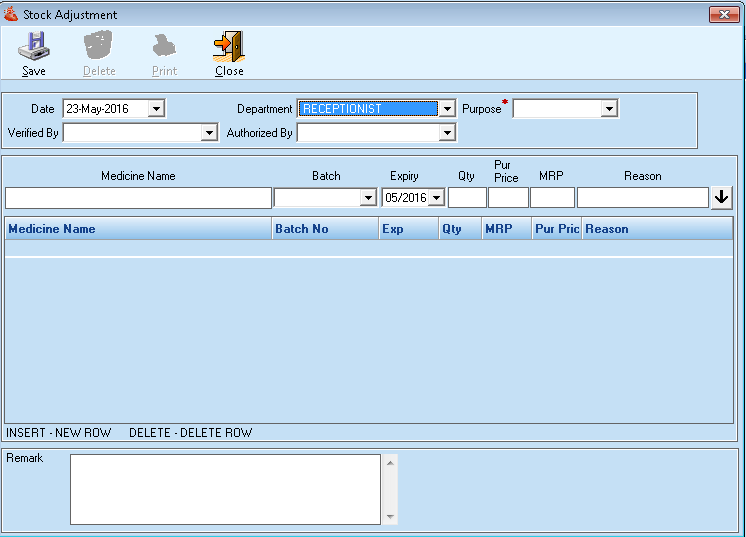Open the Expiry month dropdown
This screenshot has height=537, width=746.
point(436,198)
